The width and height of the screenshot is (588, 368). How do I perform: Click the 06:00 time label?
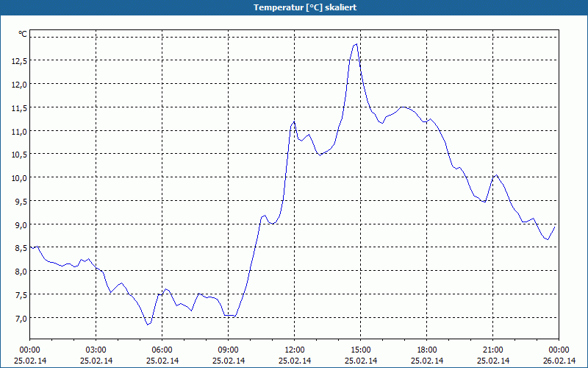click(x=162, y=350)
